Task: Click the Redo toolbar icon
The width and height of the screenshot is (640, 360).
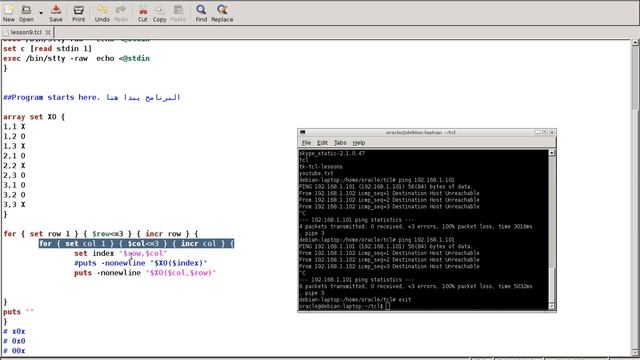Action: (121, 13)
